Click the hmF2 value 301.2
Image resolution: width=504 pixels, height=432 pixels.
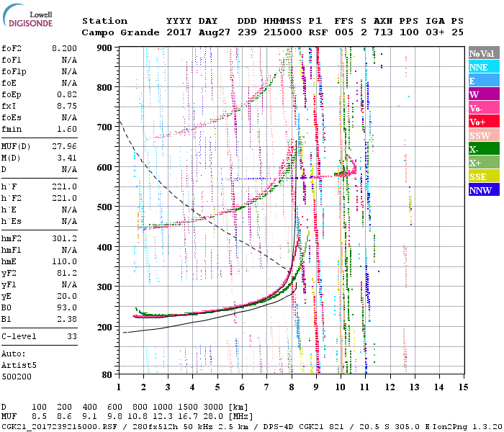point(63,237)
